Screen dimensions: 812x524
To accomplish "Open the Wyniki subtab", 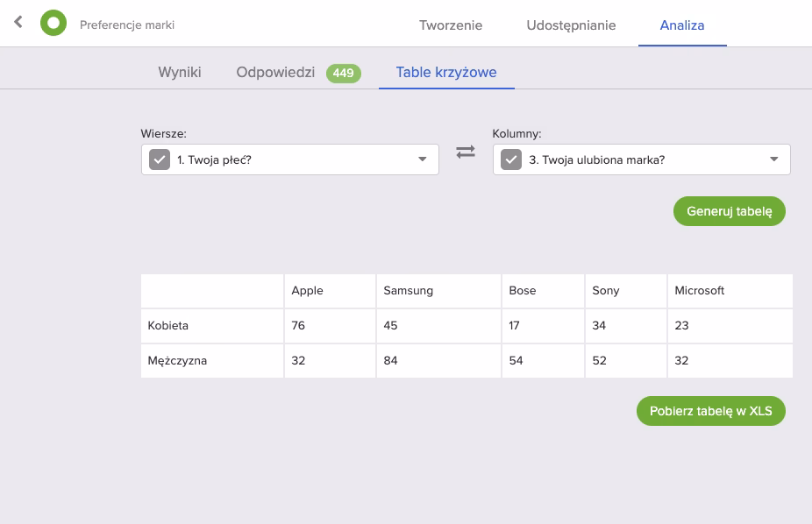I will coord(180,72).
